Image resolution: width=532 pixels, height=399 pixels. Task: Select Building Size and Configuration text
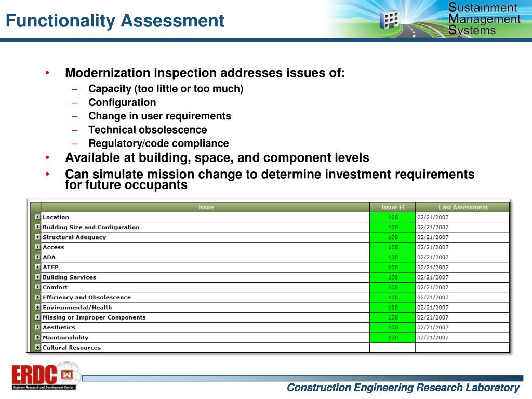coord(91,227)
